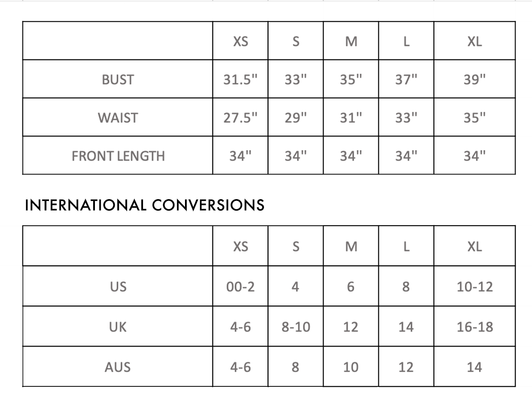
Task: Click the BUST row label
Action: 117,79
